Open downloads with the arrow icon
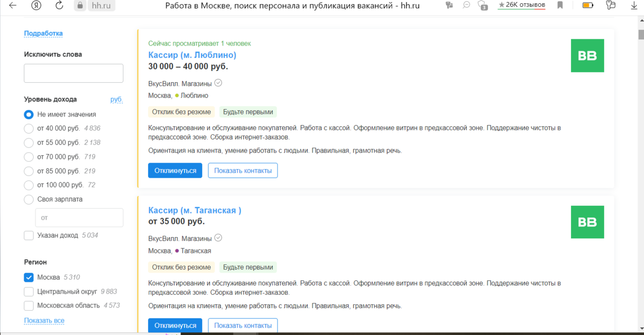This screenshot has height=335, width=644. pos(634,6)
